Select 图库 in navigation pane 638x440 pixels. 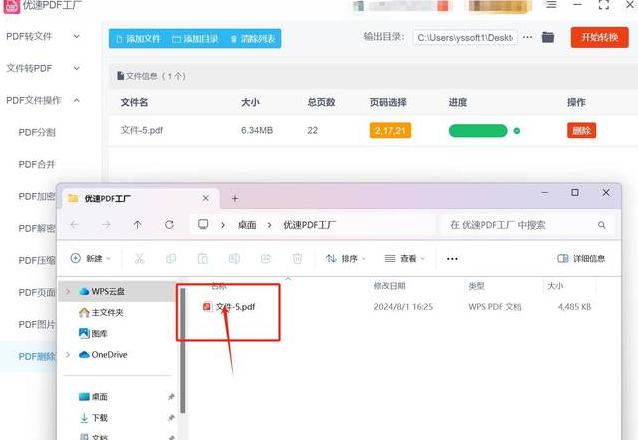(x=93, y=334)
